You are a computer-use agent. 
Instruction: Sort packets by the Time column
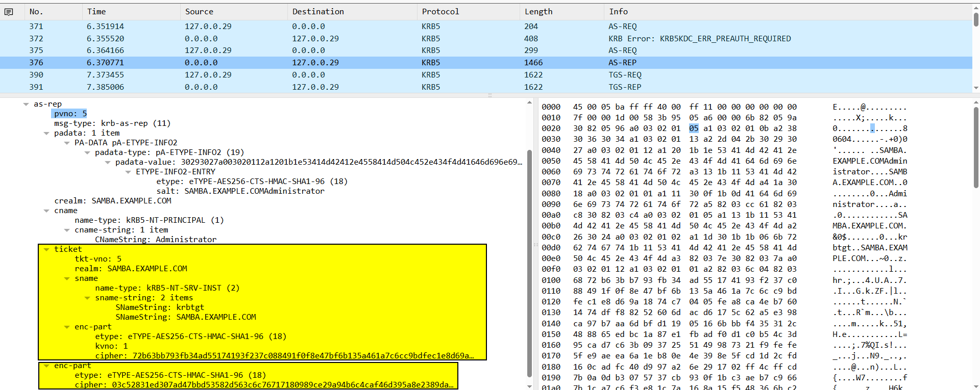[96, 12]
